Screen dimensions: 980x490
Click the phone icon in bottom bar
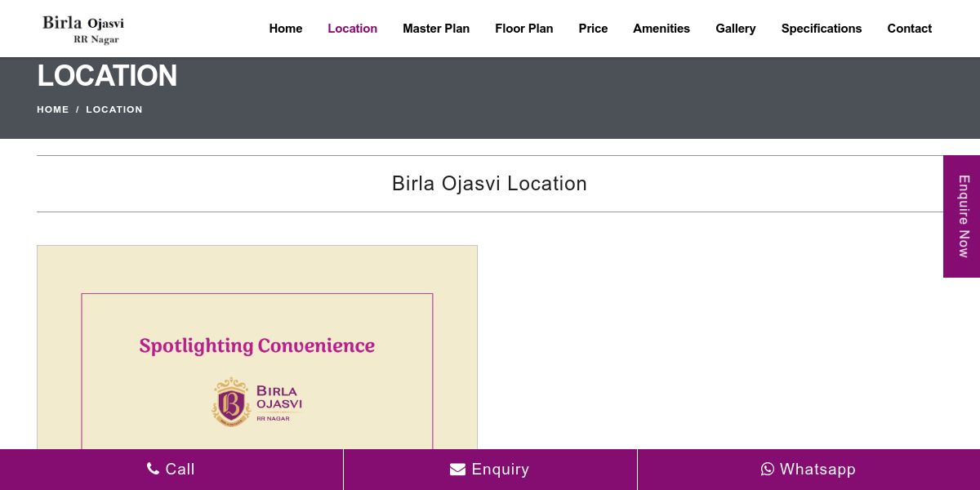(153, 469)
